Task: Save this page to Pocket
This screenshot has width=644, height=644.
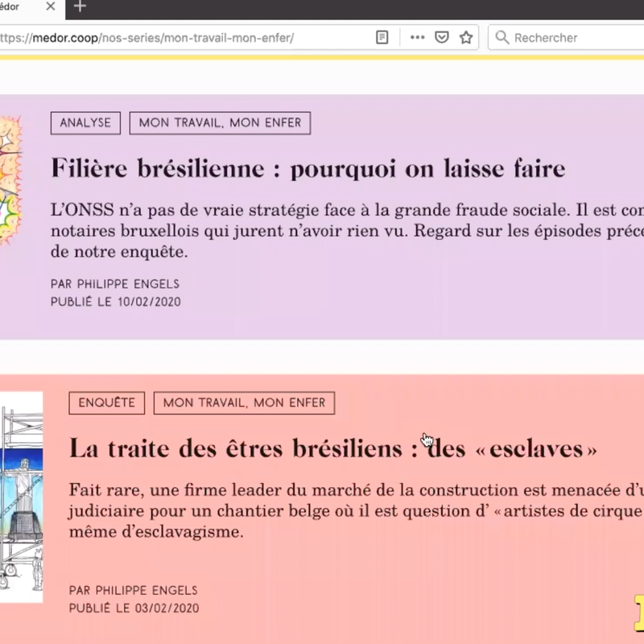Action: click(441, 37)
